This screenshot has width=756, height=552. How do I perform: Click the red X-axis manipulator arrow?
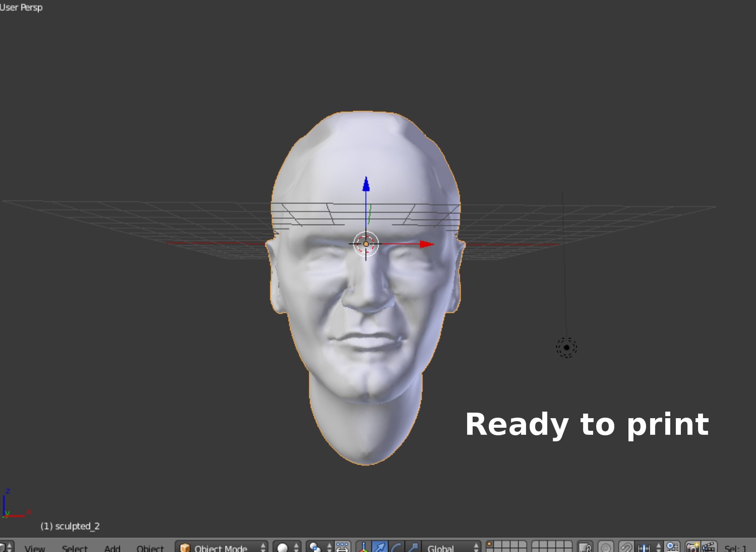click(x=426, y=244)
